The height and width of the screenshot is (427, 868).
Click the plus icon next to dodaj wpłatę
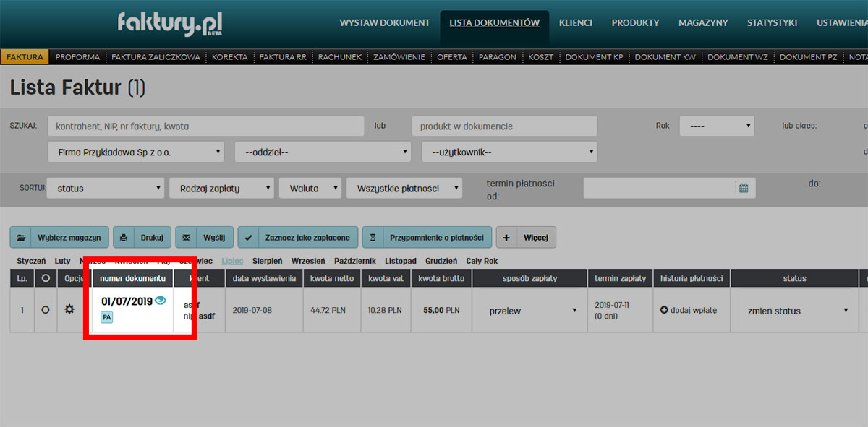[x=664, y=310]
